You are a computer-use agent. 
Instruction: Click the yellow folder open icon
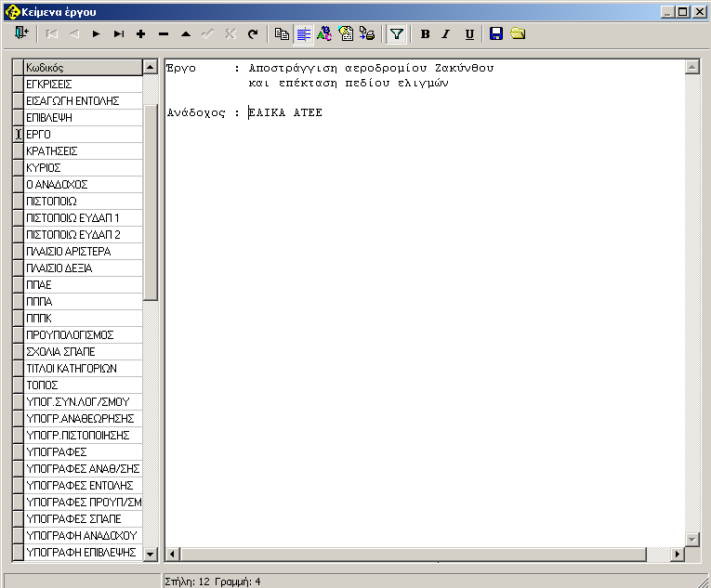coord(518,34)
